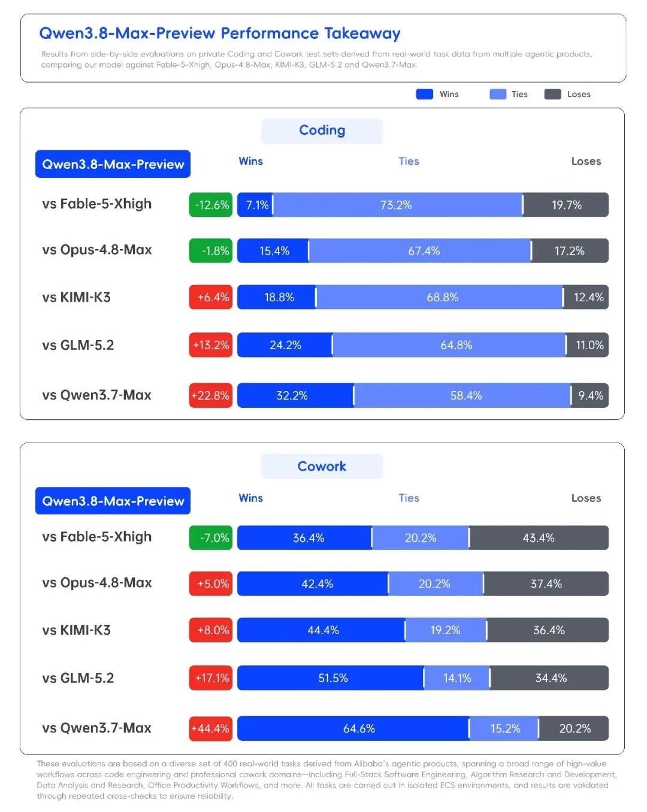Click the 32.2% wins segment vs Qwen3.7-Max
647x812 pixels.
(x=295, y=395)
